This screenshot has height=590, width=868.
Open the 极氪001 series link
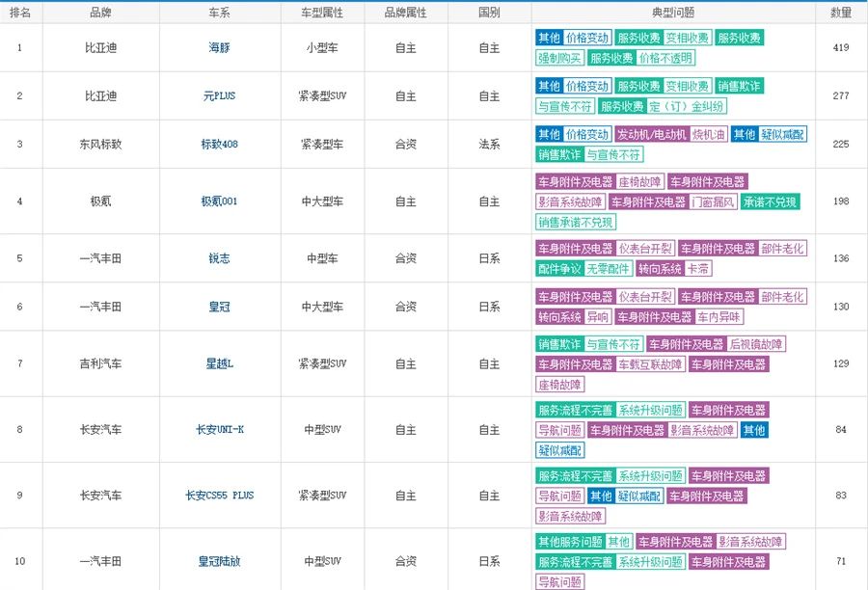220,201
